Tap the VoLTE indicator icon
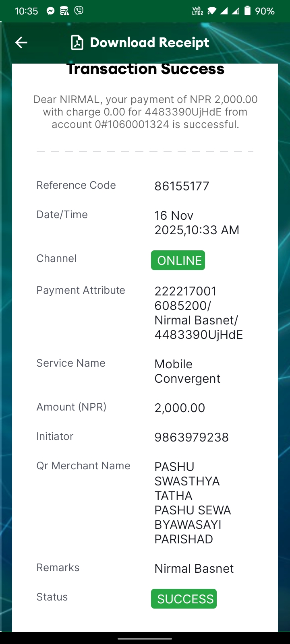 [x=198, y=11]
